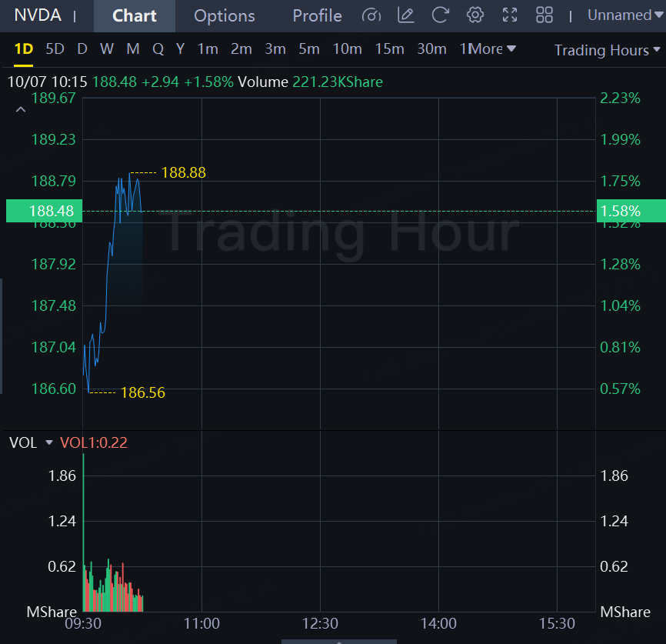
Task: Open the Chart tab
Action: [x=135, y=15]
